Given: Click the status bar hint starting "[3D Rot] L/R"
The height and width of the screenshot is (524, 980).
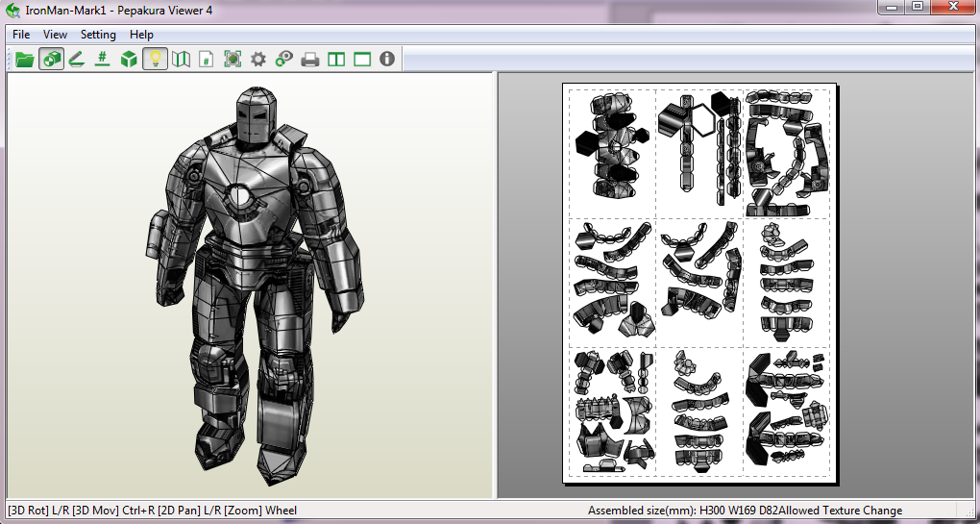Looking at the screenshot, I should tap(153, 511).
